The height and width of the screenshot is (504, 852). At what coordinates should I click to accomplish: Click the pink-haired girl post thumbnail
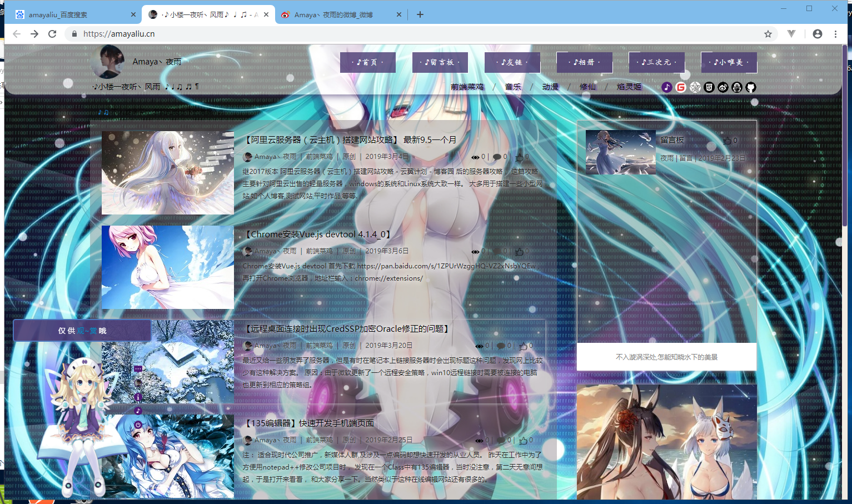click(168, 267)
